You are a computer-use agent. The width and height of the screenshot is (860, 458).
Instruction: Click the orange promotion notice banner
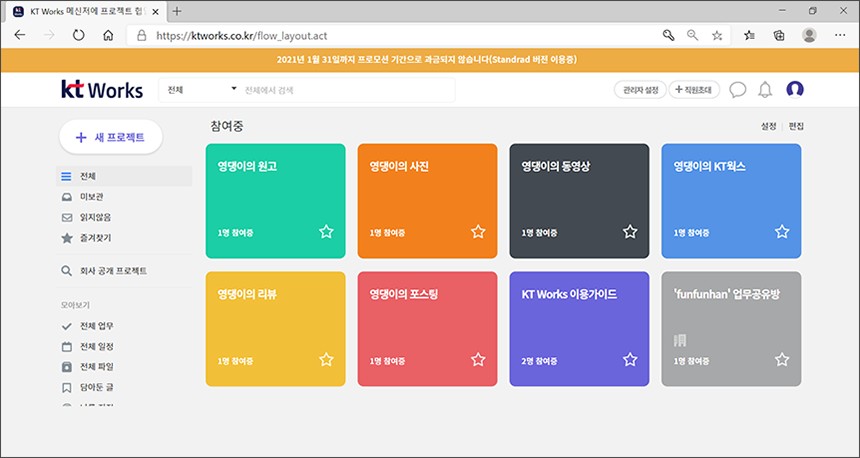point(430,60)
